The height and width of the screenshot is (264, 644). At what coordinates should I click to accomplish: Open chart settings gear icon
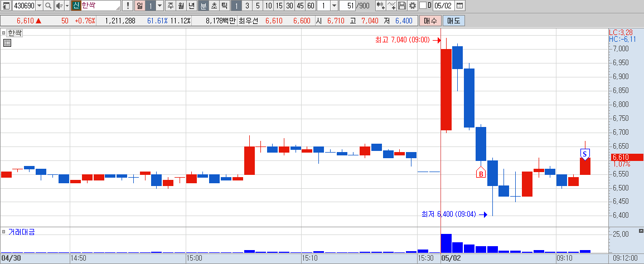point(413,6)
